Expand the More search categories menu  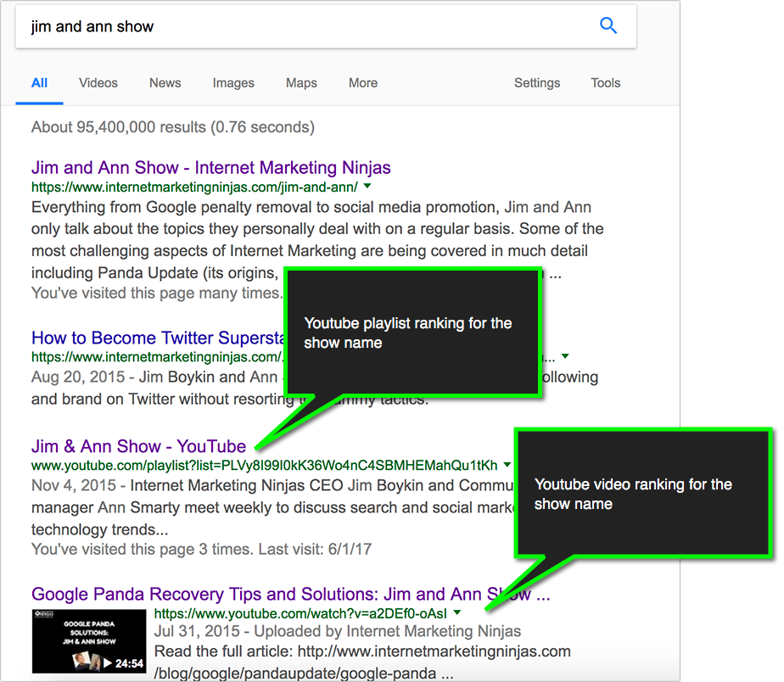(362, 83)
